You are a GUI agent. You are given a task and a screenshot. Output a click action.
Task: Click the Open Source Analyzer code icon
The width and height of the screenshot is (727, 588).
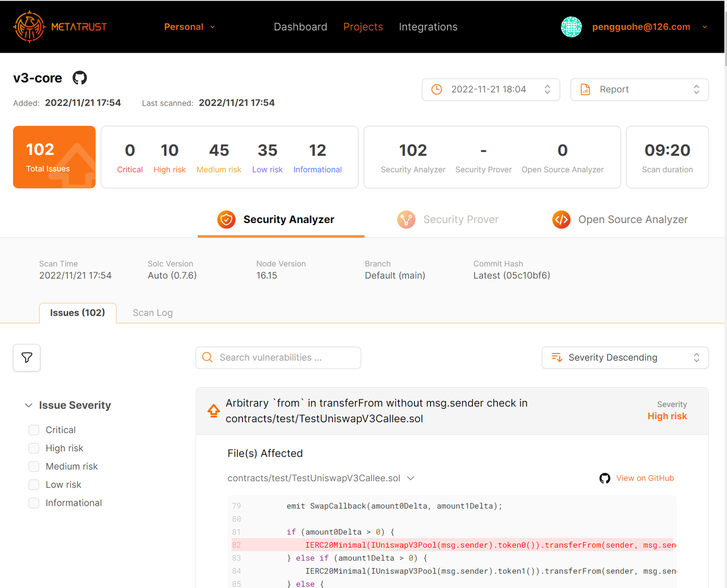point(561,220)
